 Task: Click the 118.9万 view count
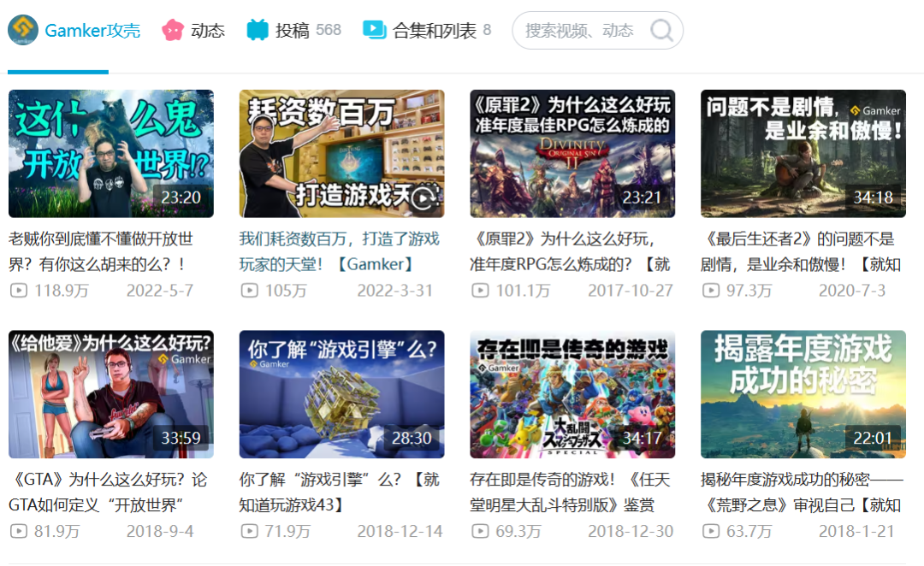(x=62, y=291)
